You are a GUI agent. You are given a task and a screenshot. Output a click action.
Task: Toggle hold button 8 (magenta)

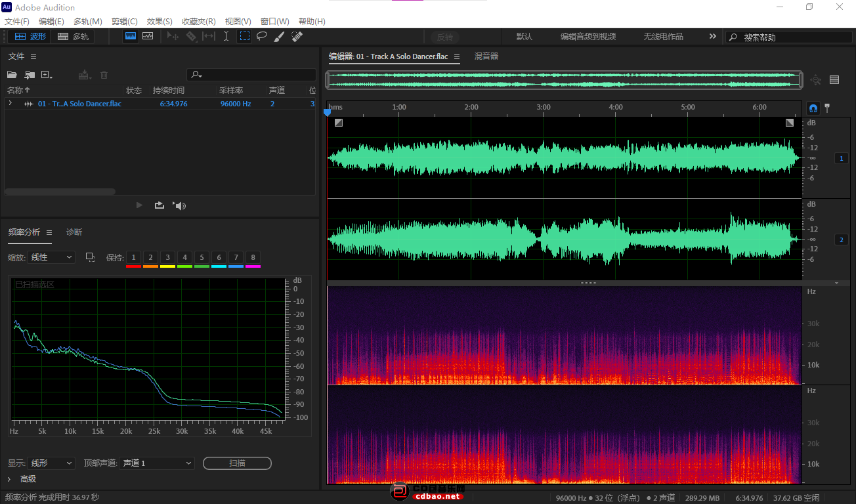point(253,258)
